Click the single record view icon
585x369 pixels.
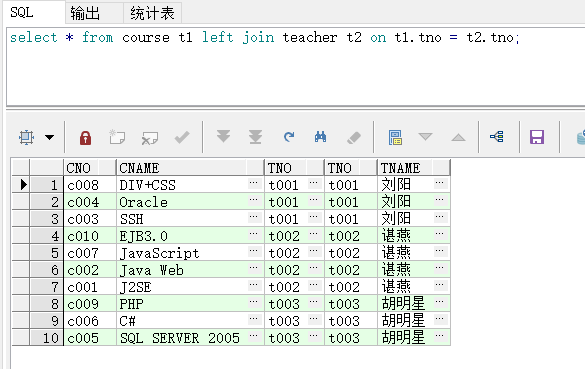click(395, 137)
